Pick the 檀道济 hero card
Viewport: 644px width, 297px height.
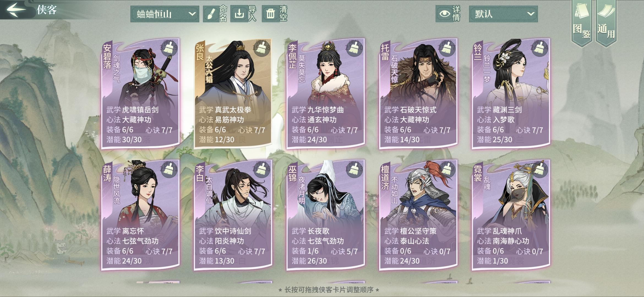pos(418,215)
